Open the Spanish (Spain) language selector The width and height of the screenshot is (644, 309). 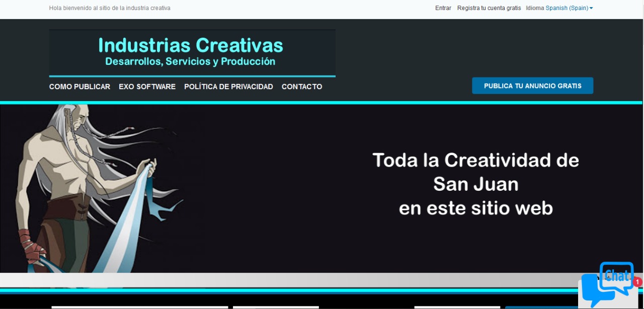(x=567, y=8)
